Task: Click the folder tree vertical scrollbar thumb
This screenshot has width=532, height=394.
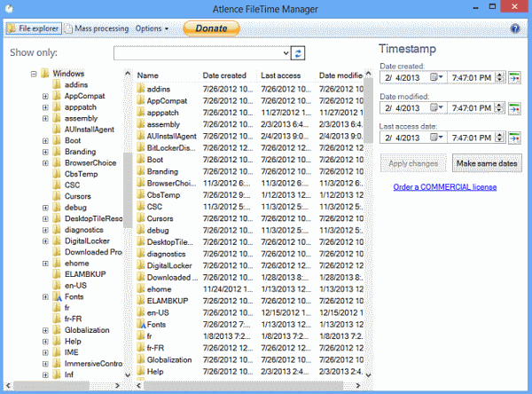Action: [128, 190]
